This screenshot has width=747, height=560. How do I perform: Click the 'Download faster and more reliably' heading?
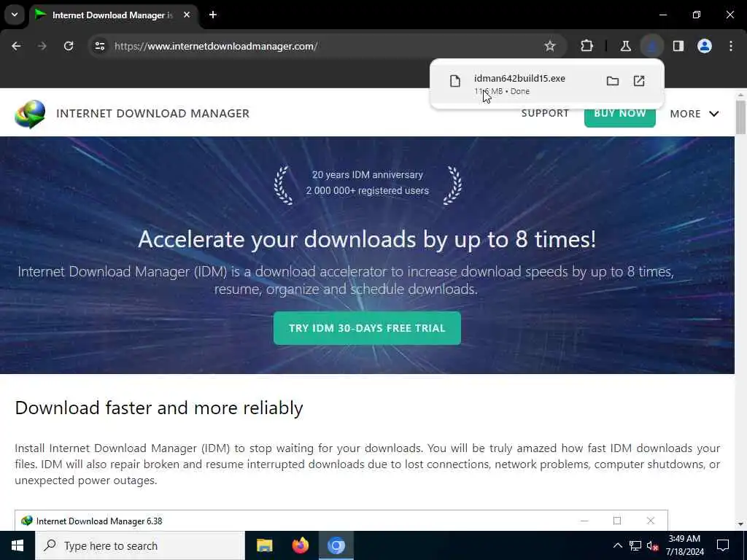click(159, 408)
